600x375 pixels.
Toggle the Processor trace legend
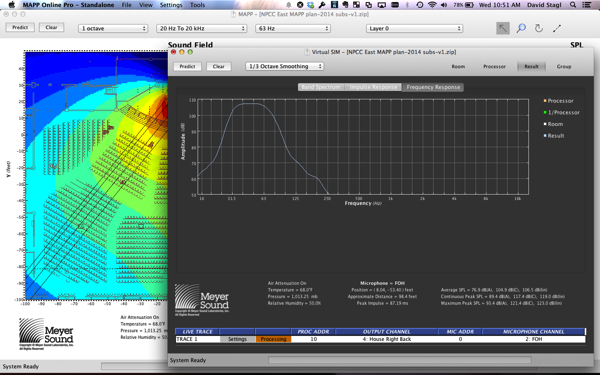pyautogui.click(x=558, y=101)
